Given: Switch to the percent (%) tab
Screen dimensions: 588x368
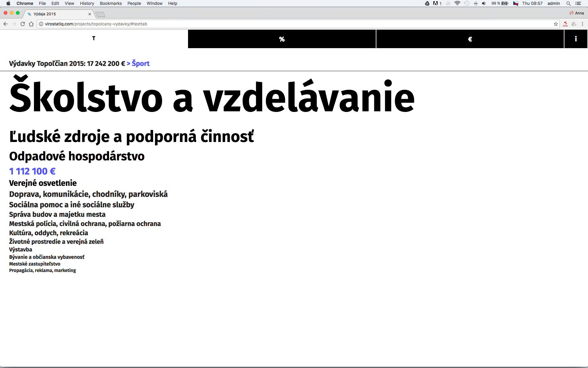Looking at the screenshot, I should coord(282,39).
